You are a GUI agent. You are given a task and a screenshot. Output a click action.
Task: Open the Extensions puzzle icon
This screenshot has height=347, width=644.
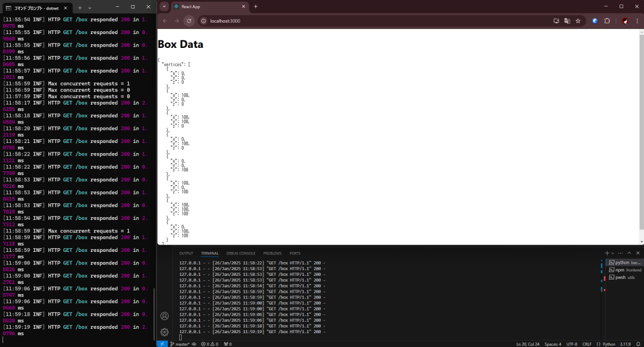coord(607,21)
